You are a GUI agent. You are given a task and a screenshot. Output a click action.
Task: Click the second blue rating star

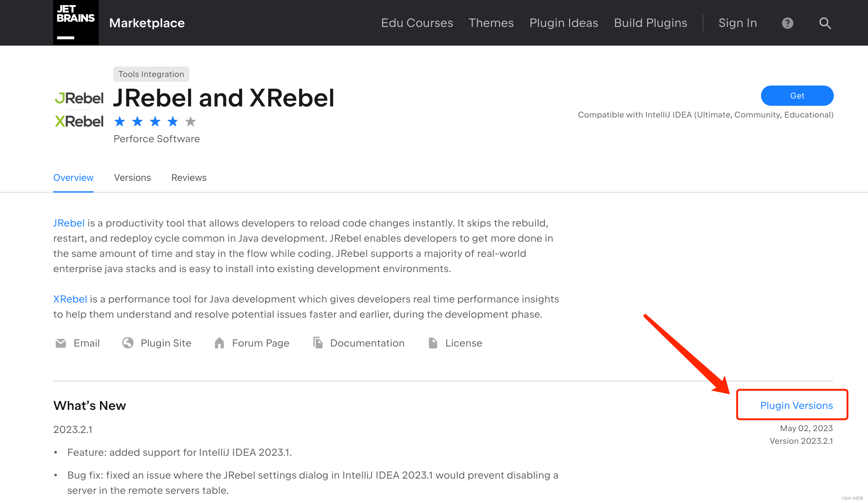tap(137, 121)
